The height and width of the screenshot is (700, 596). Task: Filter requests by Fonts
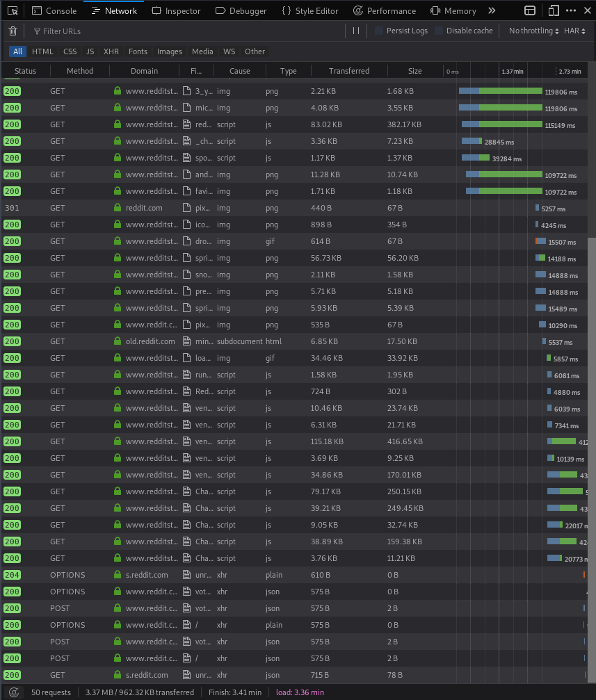pos(138,51)
